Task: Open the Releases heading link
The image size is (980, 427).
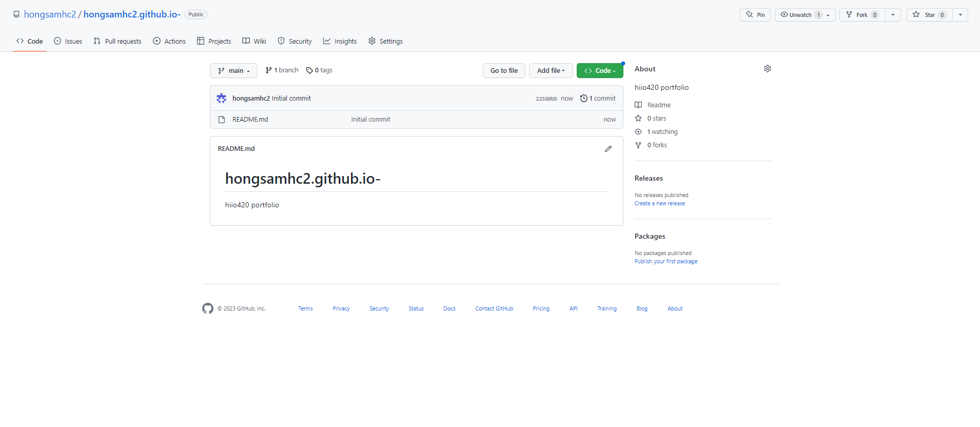Action: pos(649,178)
